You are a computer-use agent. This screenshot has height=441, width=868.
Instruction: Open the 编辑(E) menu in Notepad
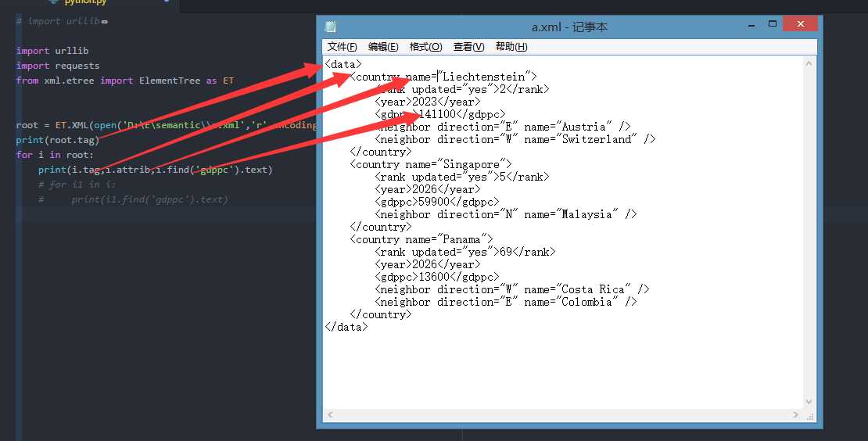(x=383, y=47)
